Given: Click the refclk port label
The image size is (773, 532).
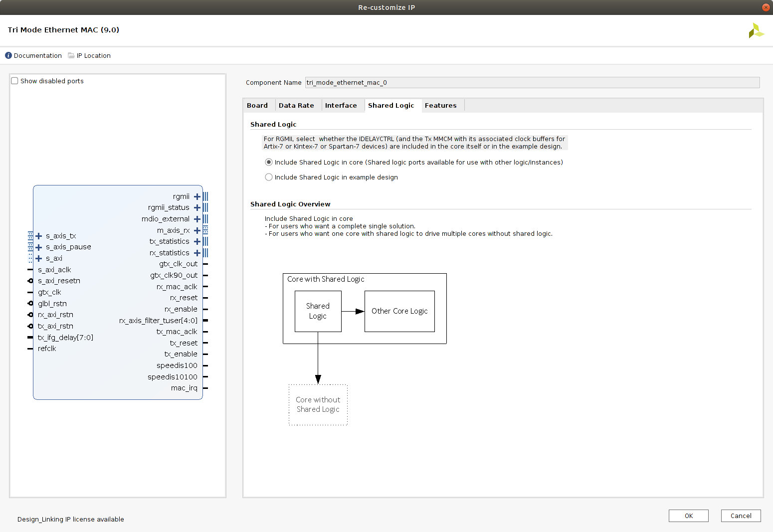Looking at the screenshot, I should click(x=47, y=349).
